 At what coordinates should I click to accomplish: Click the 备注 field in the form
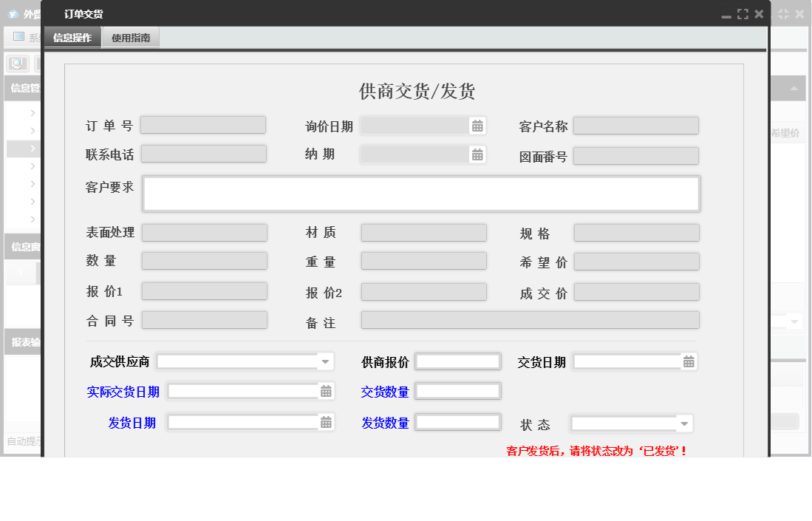[x=529, y=320]
